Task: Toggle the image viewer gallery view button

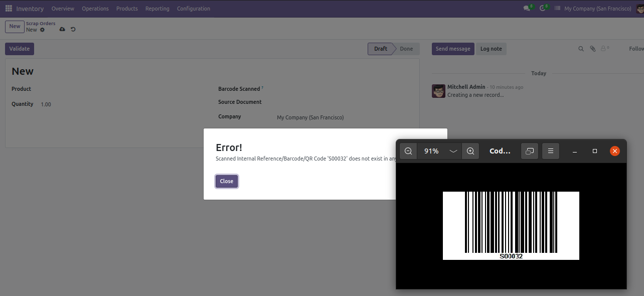Action: [530, 151]
